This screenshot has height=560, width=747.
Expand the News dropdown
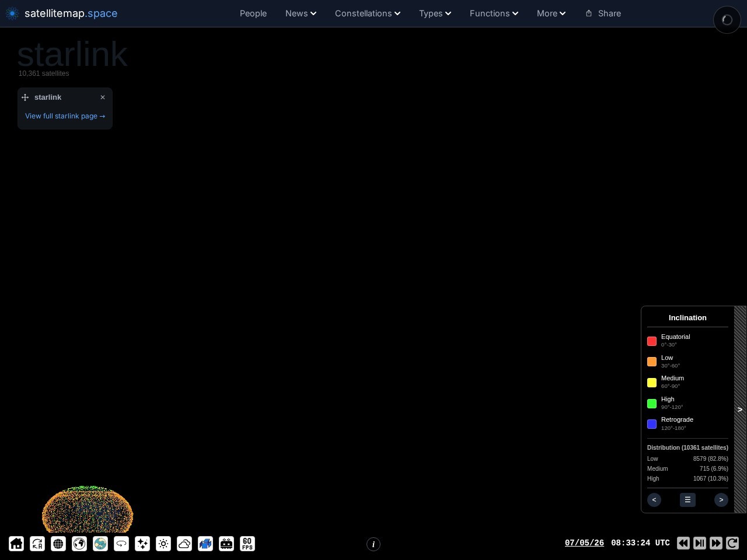[301, 13]
